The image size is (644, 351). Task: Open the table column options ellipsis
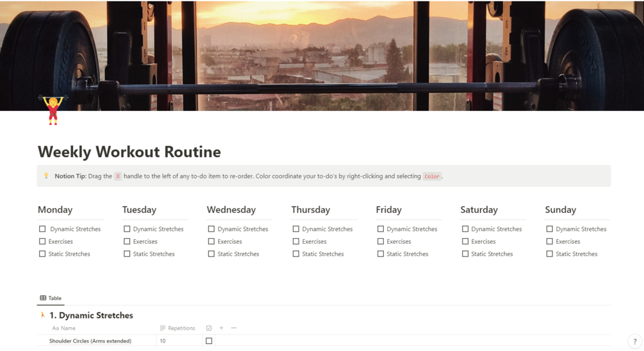(x=234, y=328)
